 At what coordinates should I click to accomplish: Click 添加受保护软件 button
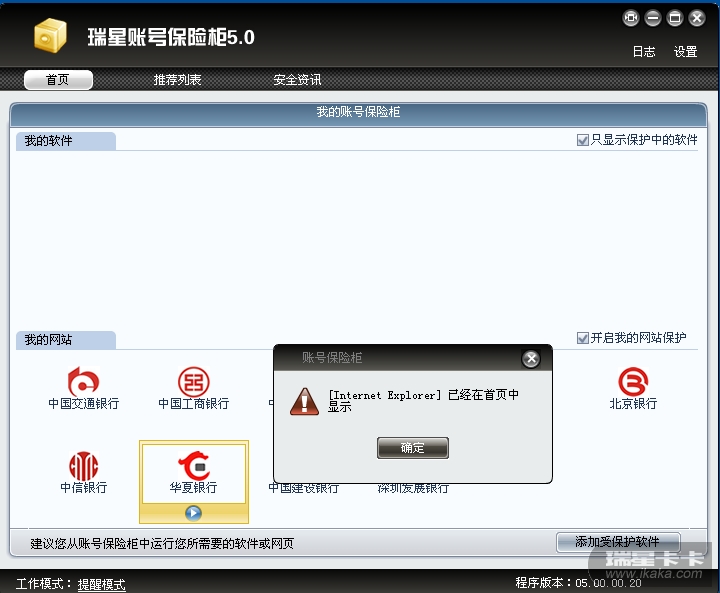coord(618,542)
